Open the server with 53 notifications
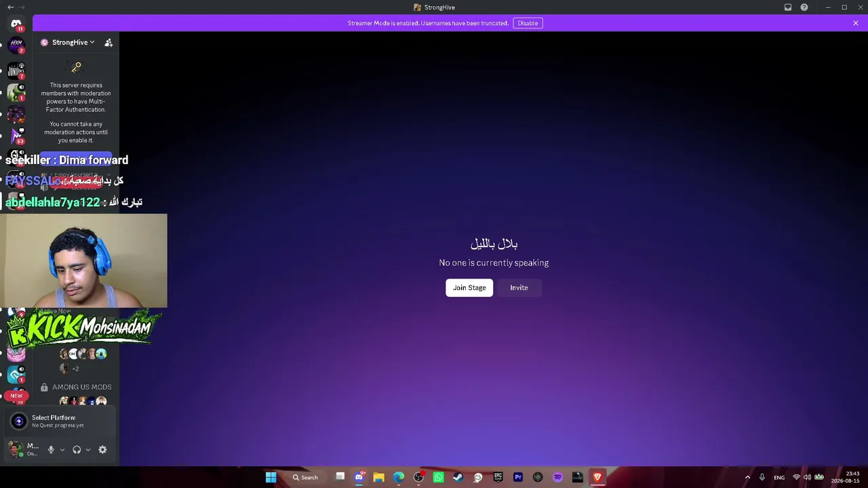 point(16,136)
